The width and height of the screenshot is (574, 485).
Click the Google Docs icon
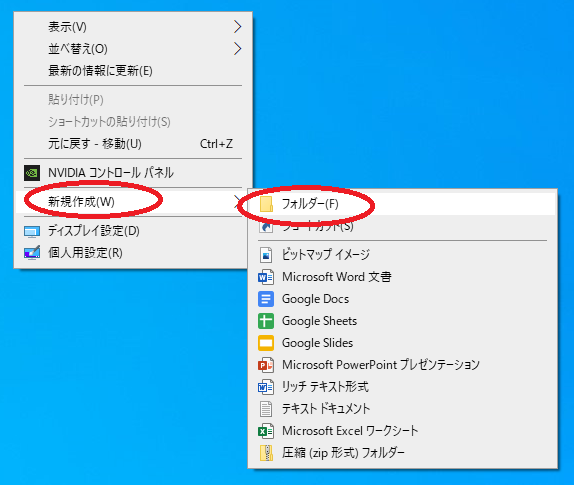coord(266,299)
